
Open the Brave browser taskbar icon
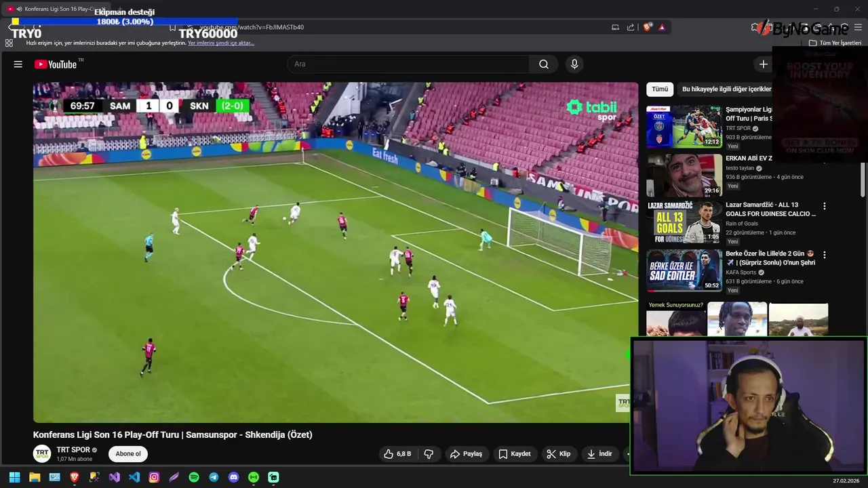point(75,477)
